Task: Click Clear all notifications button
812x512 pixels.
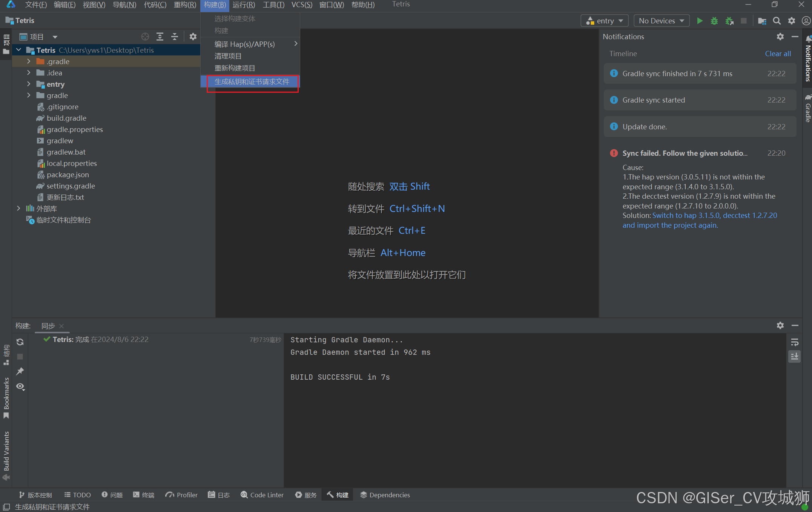Action: tap(778, 53)
